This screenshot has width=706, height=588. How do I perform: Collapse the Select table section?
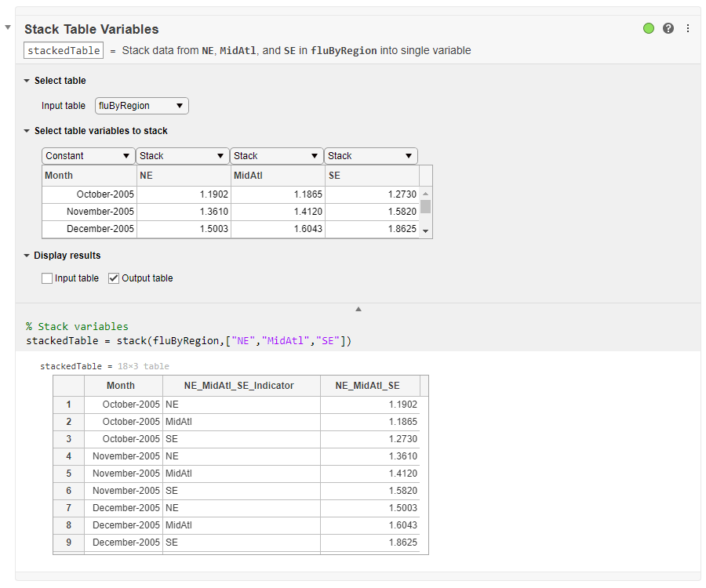26,80
